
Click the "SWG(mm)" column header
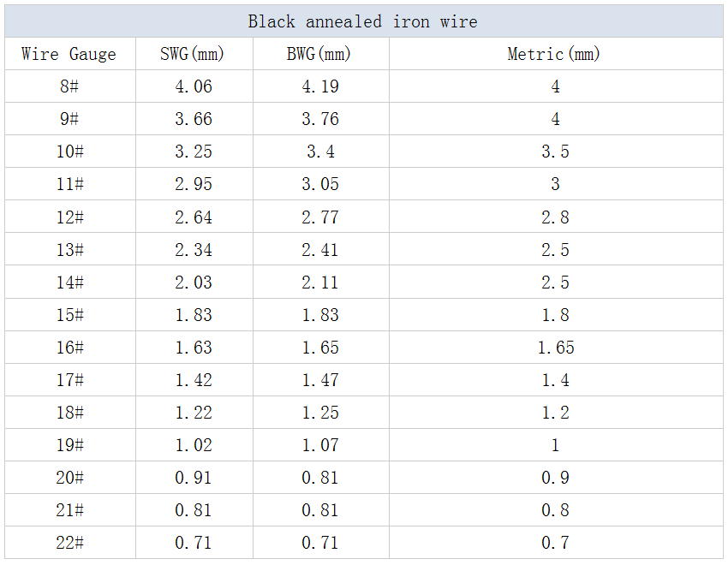[x=193, y=54]
